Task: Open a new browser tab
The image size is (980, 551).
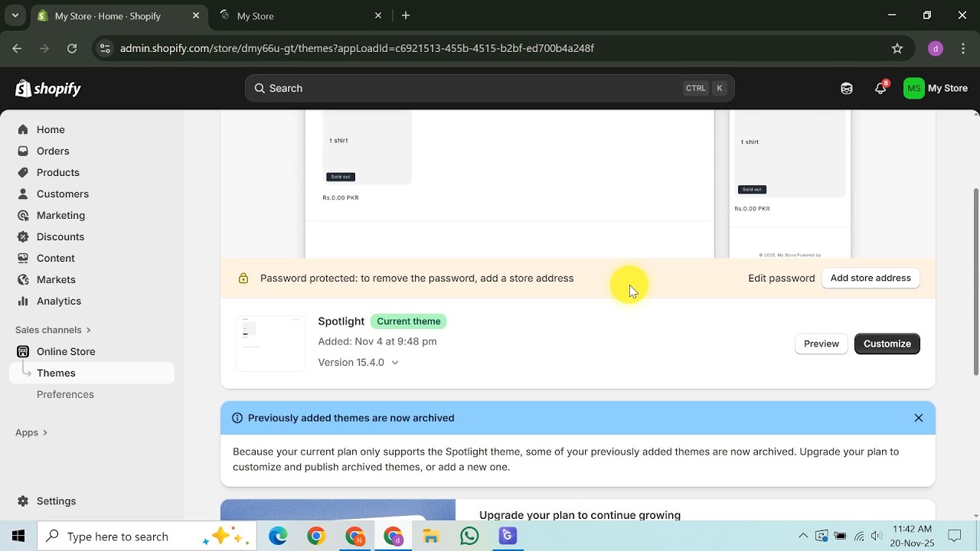Action: click(406, 15)
